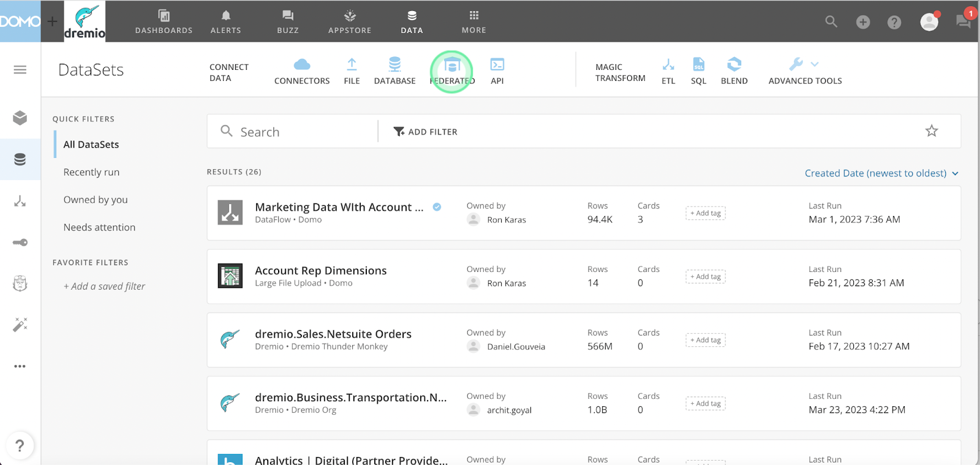
Task: Open dremio.Sales.Netsuite Orders dataset
Action: tap(333, 334)
